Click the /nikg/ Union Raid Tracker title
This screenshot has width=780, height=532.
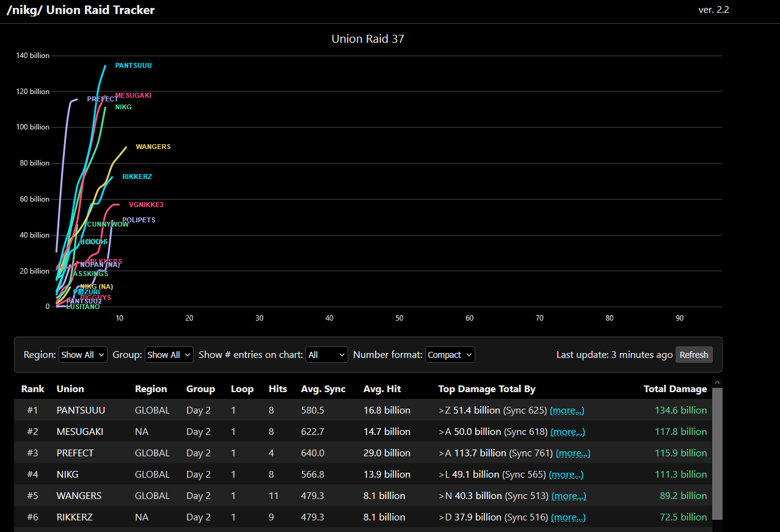(x=81, y=10)
